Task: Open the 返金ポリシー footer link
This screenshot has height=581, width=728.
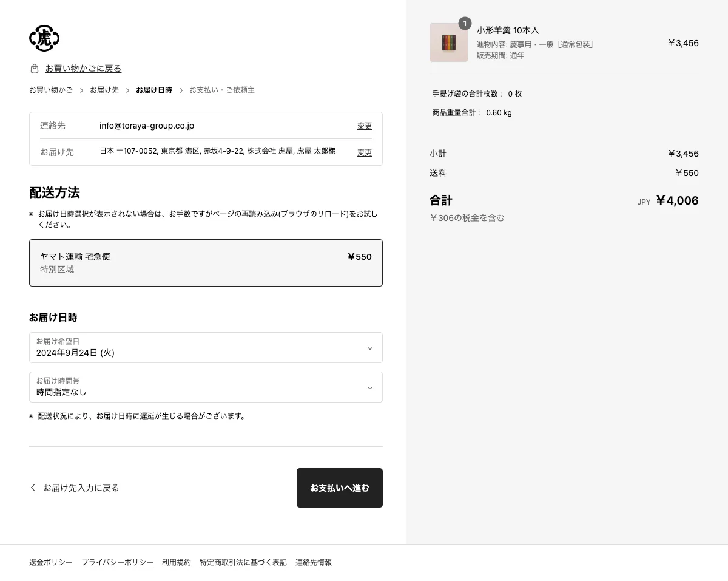Action: [50, 562]
